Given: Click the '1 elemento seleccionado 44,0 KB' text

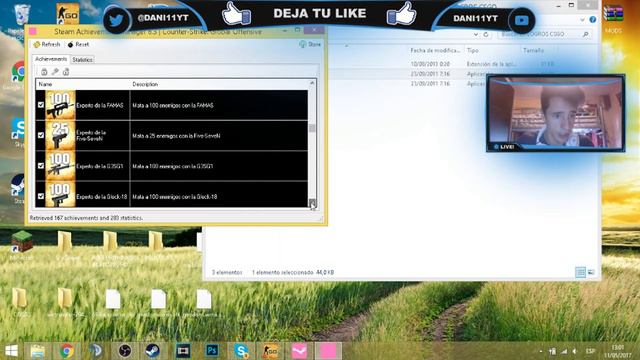Looking at the screenshot, I should [293, 272].
